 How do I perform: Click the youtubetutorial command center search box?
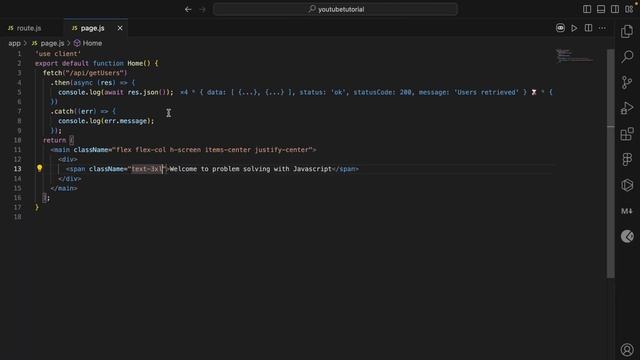pos(335,9)
